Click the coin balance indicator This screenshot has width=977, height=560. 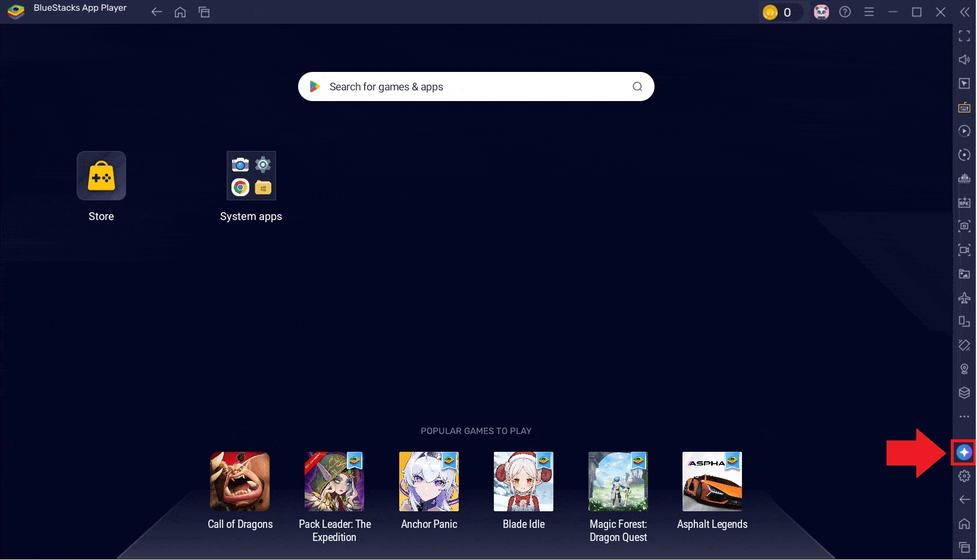click(x=778, y=12)
